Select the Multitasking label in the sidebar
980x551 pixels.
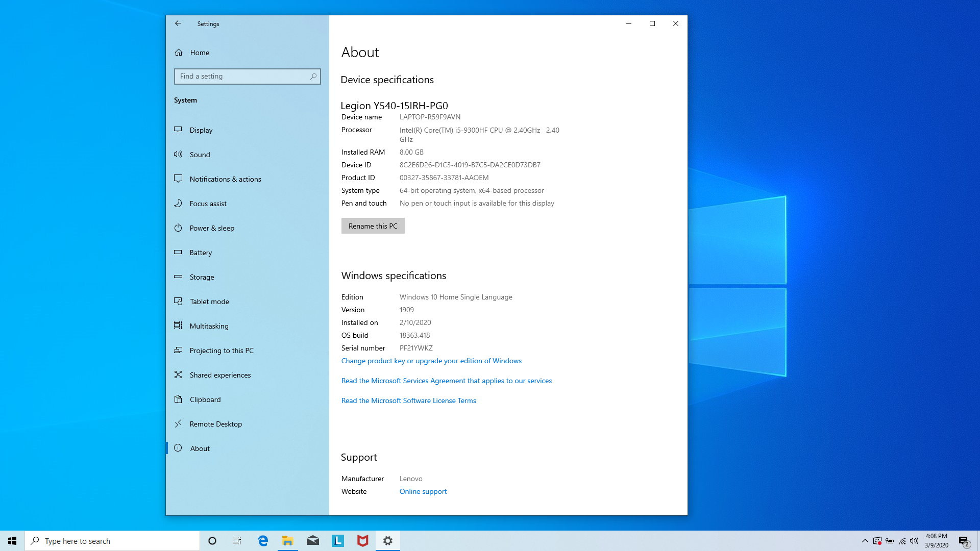(209, 326)
